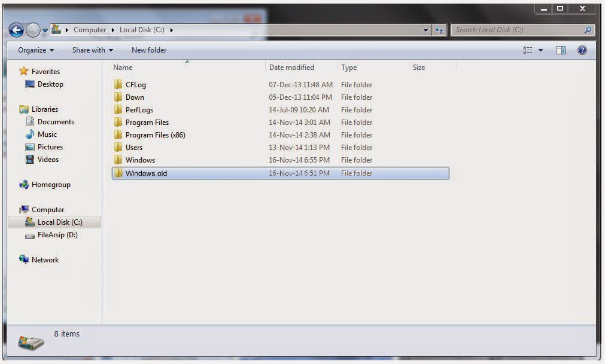The width and height of the screenshot is (605, 364).
Task: Select the PerfLogs folder icon
Action: (118, 110)
